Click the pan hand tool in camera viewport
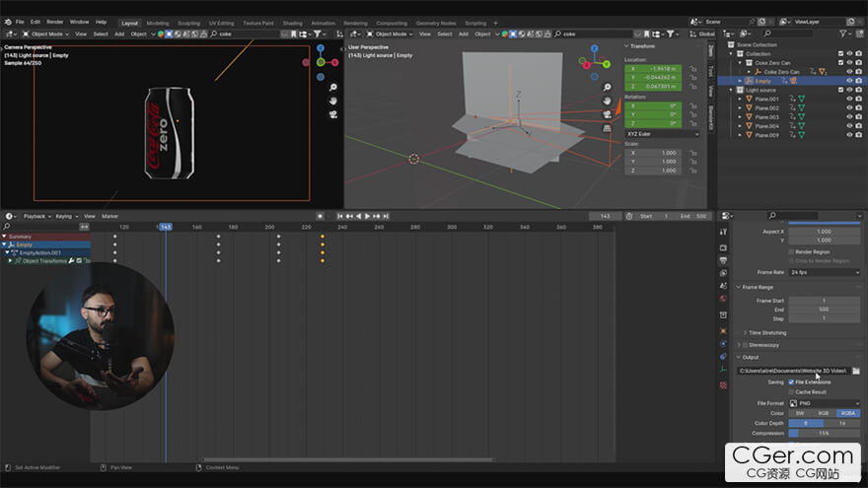The image size is (868, 488). tap(333, 101)
